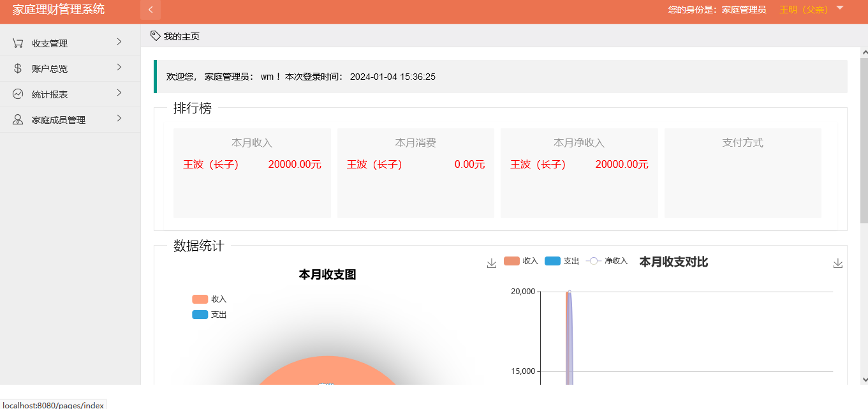Click the orange 收入 swatch in comparison chart
The height and width of the screenshot is (409, 868).
511,261
